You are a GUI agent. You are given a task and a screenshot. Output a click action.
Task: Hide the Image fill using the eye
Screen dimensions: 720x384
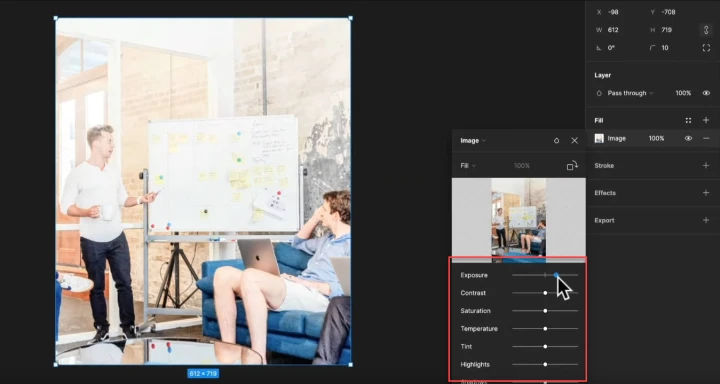[x=688, y=138]
